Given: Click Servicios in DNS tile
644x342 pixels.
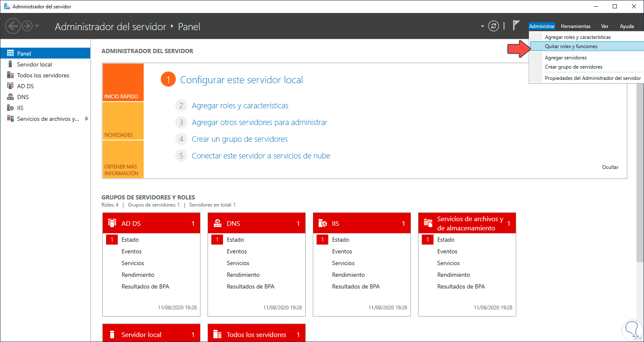Looking at the screenshot, I should [238, 263].
